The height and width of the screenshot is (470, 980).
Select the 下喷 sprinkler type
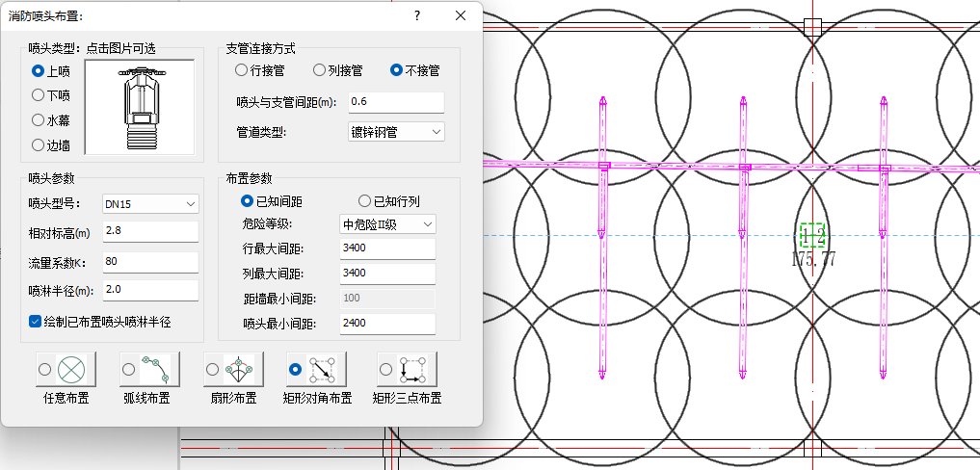tap(39, 95)
